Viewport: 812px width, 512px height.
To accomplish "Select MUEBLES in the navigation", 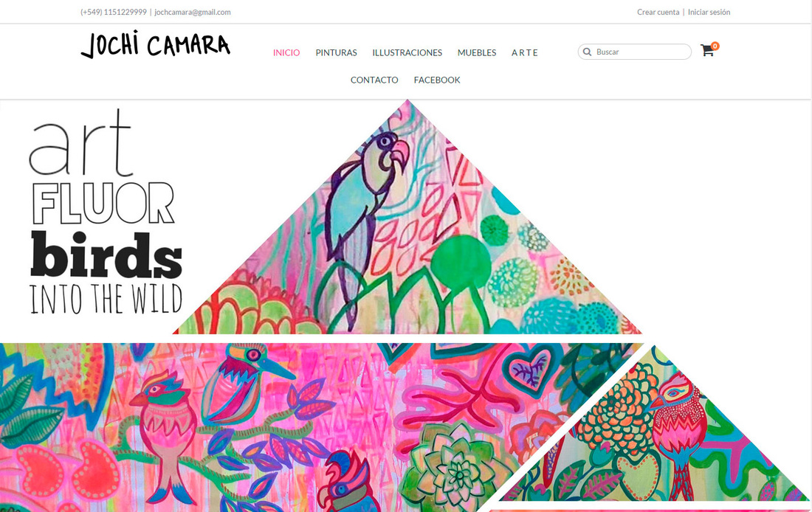I will click(x=476, y=53).
